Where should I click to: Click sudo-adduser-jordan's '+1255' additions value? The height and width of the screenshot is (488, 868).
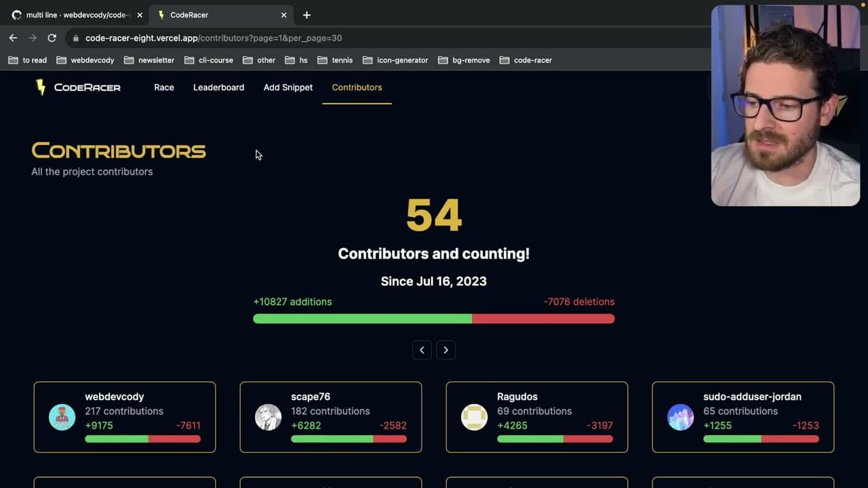click(717, 426)
